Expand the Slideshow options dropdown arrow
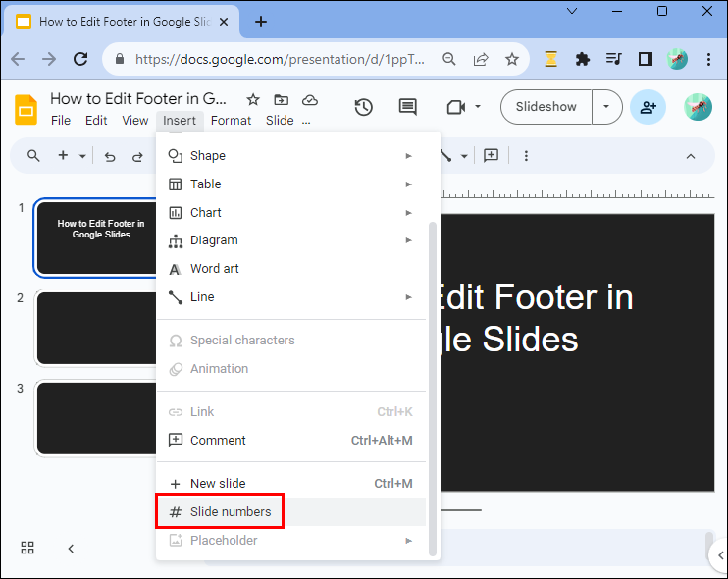 [x=607, y=107]
